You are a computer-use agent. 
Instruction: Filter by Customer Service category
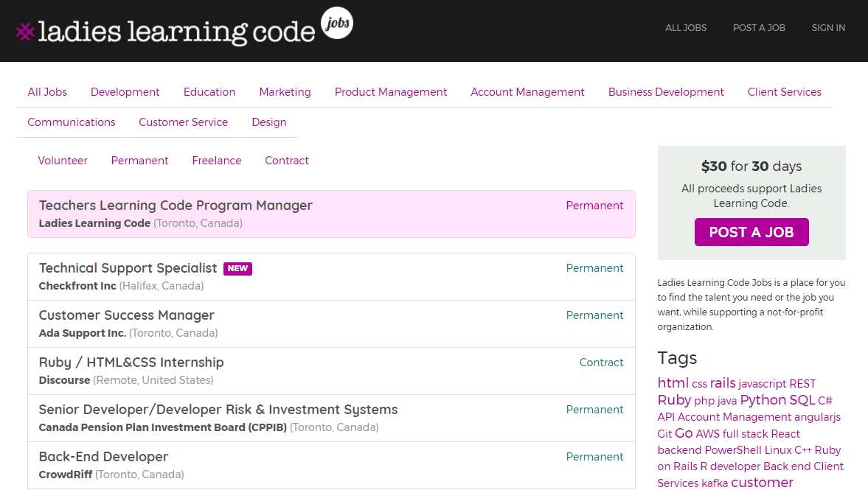coord(183,122)
